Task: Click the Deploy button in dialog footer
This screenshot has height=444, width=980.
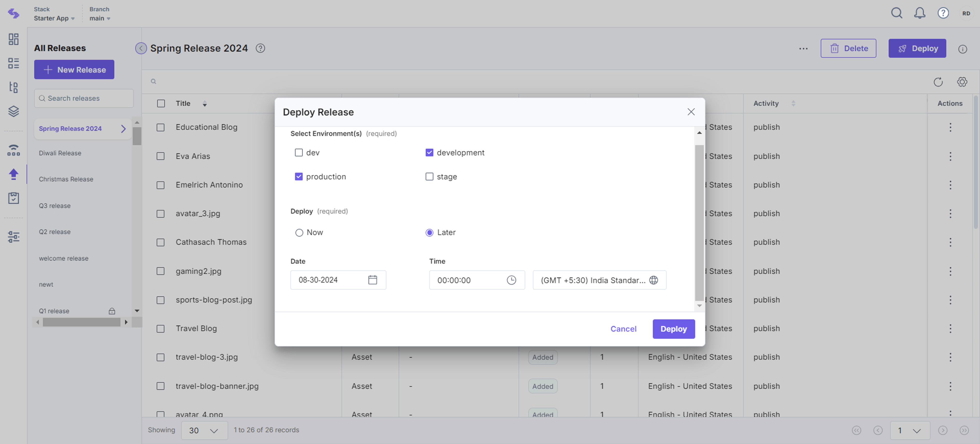Action: pyautogui.click(x=673, y=329)
